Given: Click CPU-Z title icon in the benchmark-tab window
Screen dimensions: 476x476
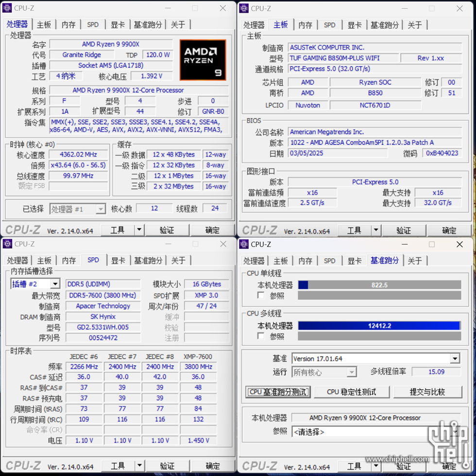Looking at the screenshot, I should coord(244,244).
